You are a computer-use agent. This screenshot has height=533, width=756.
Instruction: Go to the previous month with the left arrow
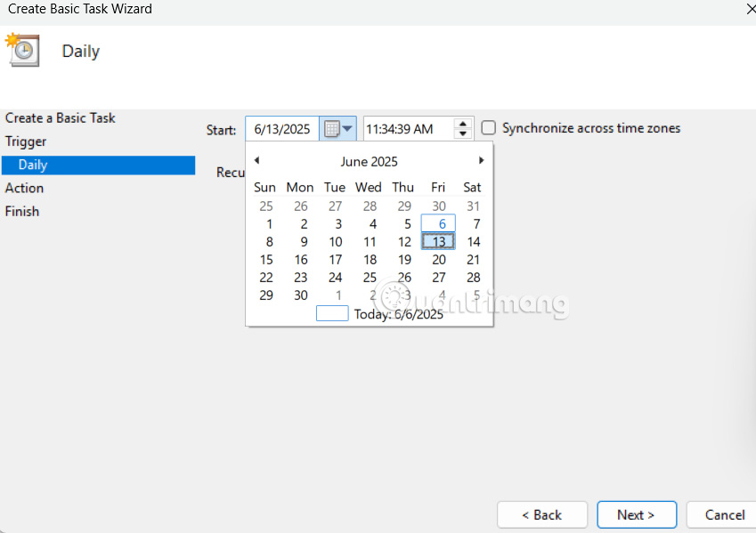(x=257, y=160)
